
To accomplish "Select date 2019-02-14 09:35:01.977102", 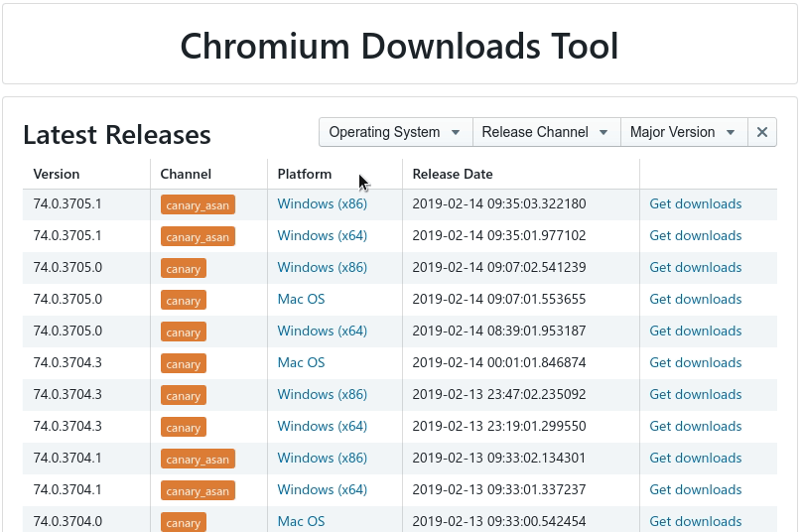I will pos(499,236).
